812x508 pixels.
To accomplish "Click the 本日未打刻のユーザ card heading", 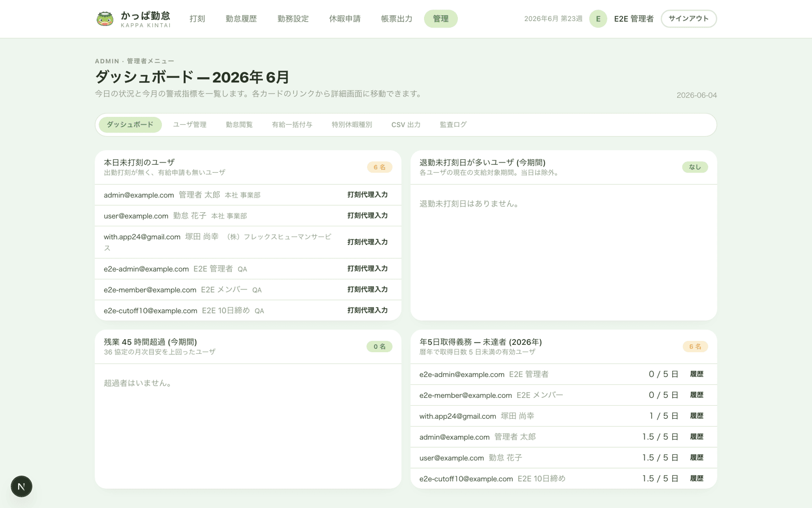I will (x=139, y=163).
